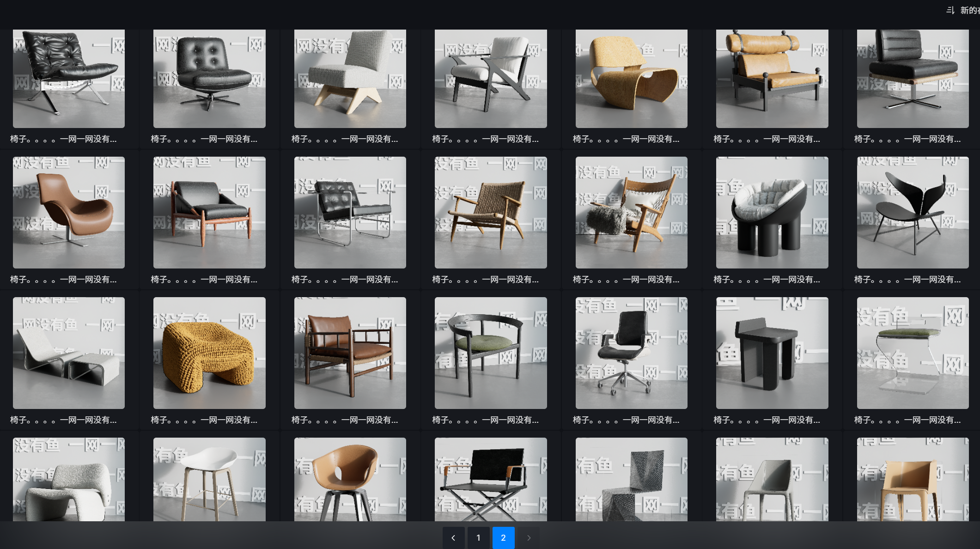Click title under first black leather lounge chair
The width and height of the screenshot is (980, 549).
coord(63,139)
